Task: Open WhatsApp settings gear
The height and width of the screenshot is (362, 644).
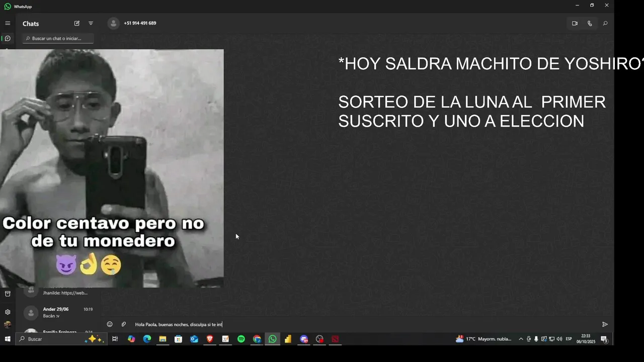Action: click(x=8, y=312)
